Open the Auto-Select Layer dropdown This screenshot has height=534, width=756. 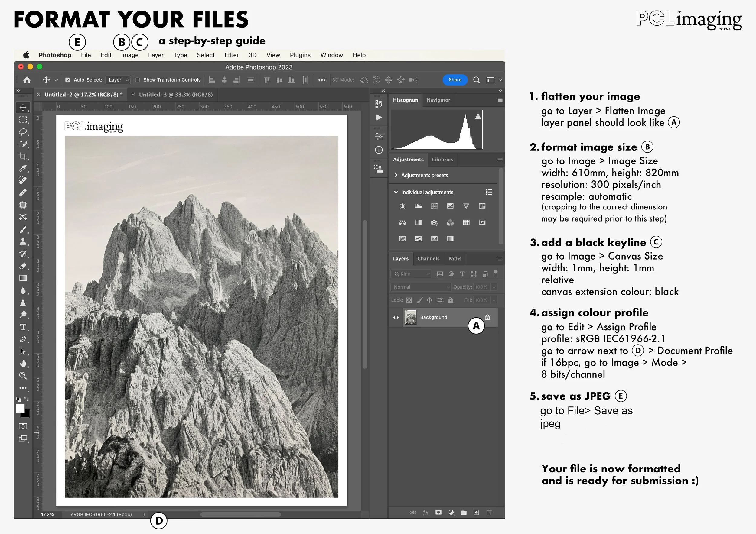118,80
